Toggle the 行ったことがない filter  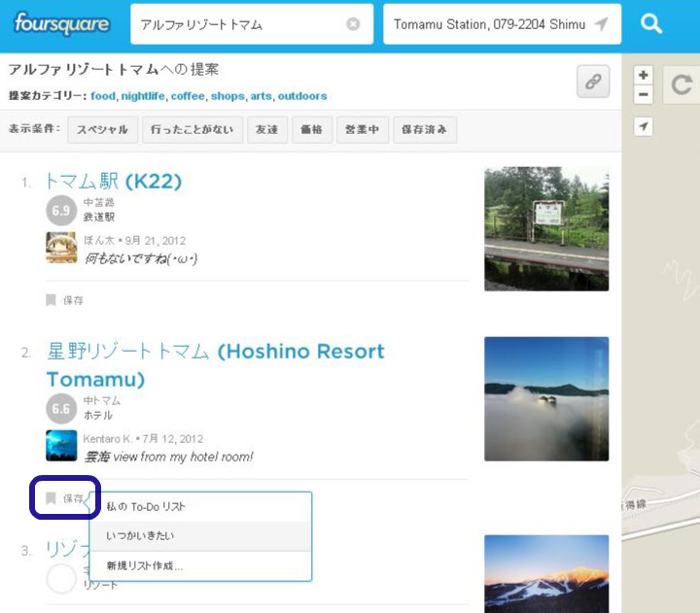point(192,130)
